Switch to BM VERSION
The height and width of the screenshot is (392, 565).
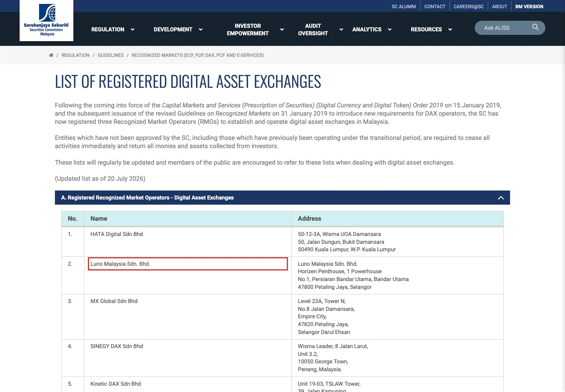click(529, 7)
